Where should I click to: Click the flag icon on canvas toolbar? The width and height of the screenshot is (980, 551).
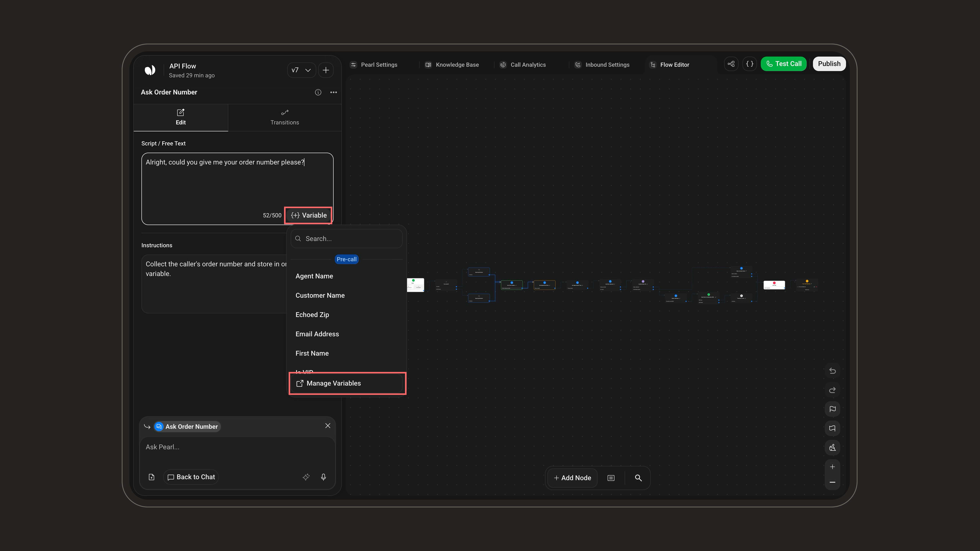point(832,409)
